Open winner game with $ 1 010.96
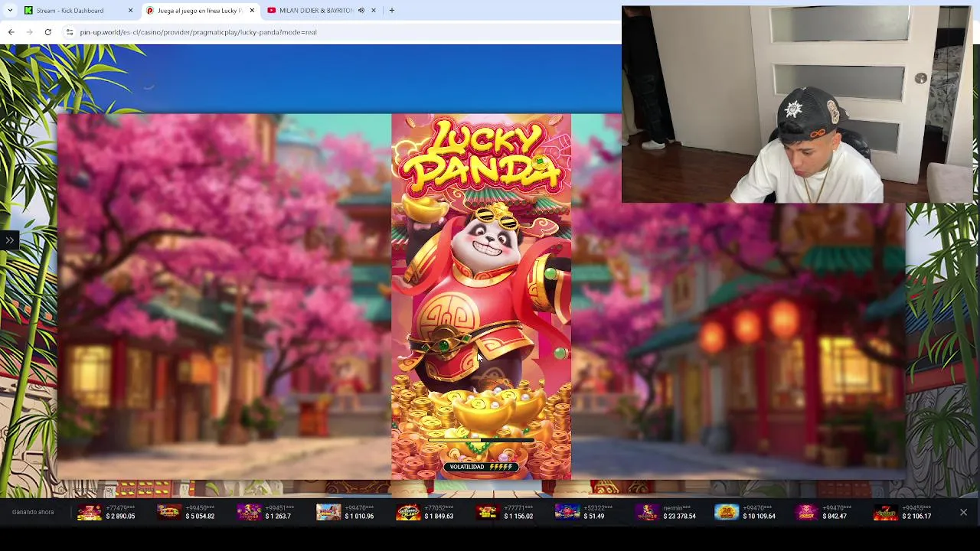980x551 pixels. tap(345, 512)
